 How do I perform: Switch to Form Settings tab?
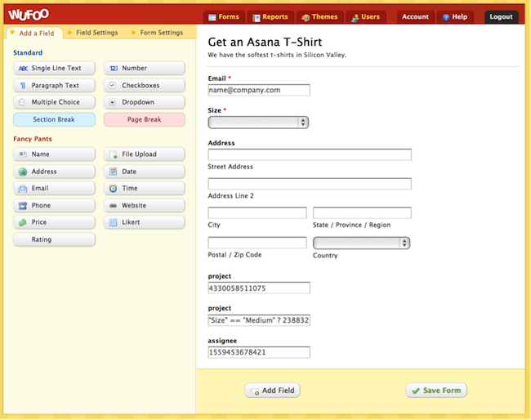tap(158, 33)
